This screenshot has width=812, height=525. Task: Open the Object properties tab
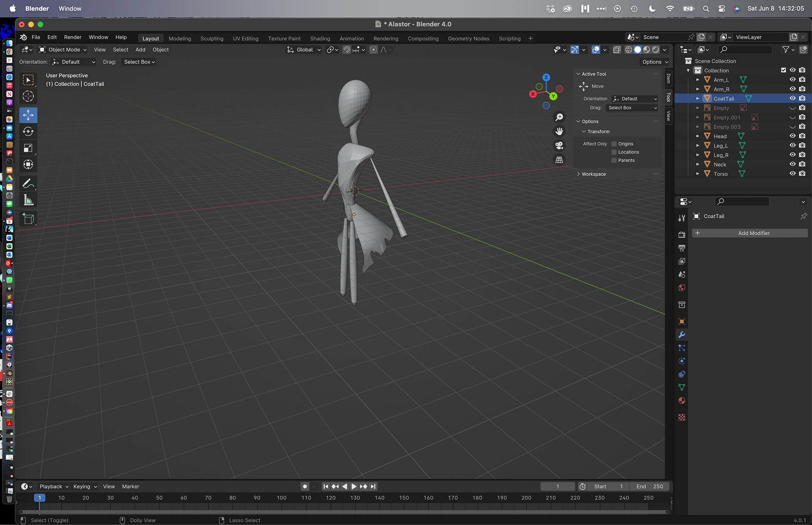(x=682, y=322)
